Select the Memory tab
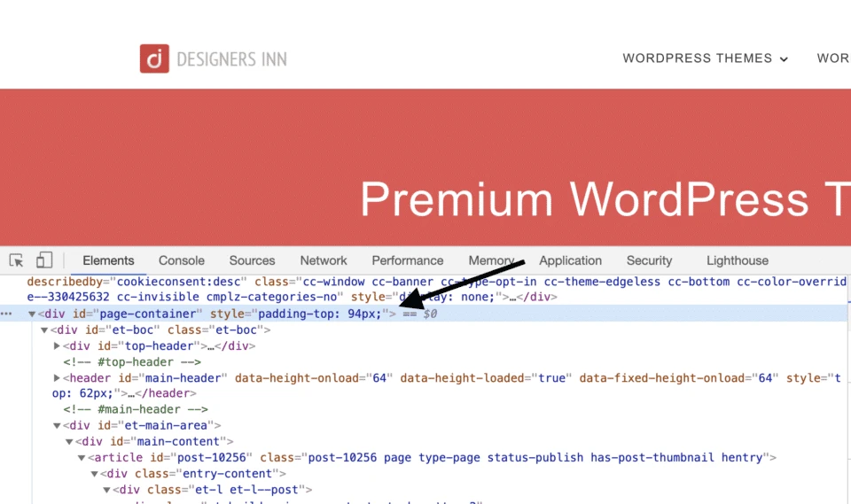The height and width of the screenshot is (504, 851). [491, 260]
